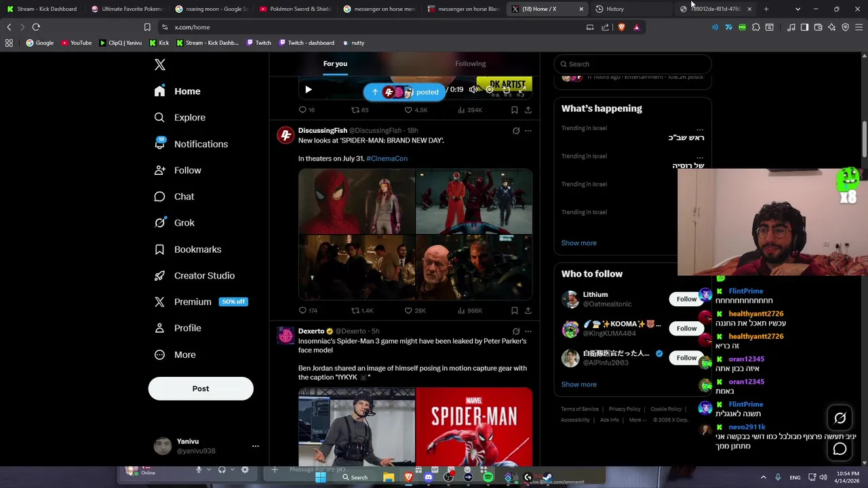The width and height of the screenshot is (868, 488).
Task: Repost the post with 1.4K reposts
Action: pyautogui.click(x=361, y=310)
